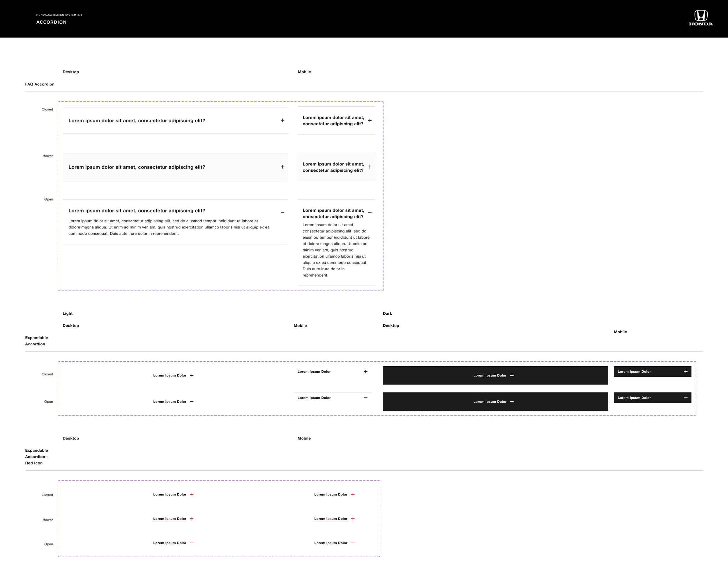Click dark desktop open 'Lorem Ipsum Dolor' label
728x577 pixels.
click(490, 402)
